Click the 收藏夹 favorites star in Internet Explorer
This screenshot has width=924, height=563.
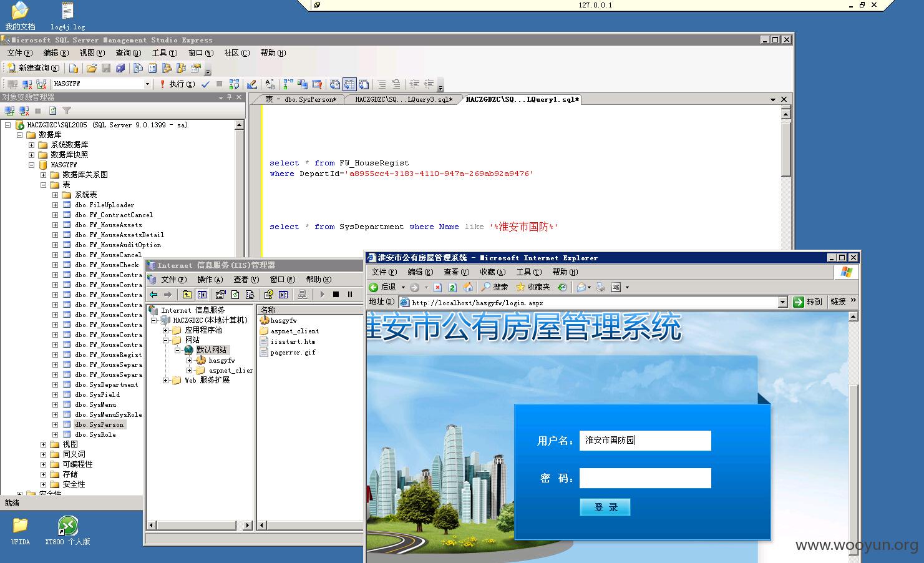click(x=533, y=287)
